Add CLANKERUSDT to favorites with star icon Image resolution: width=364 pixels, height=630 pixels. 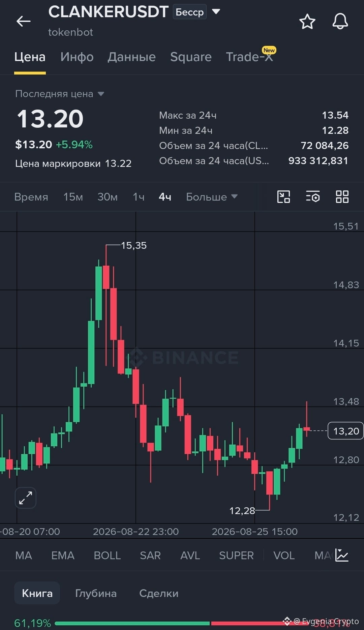point(307,22)
